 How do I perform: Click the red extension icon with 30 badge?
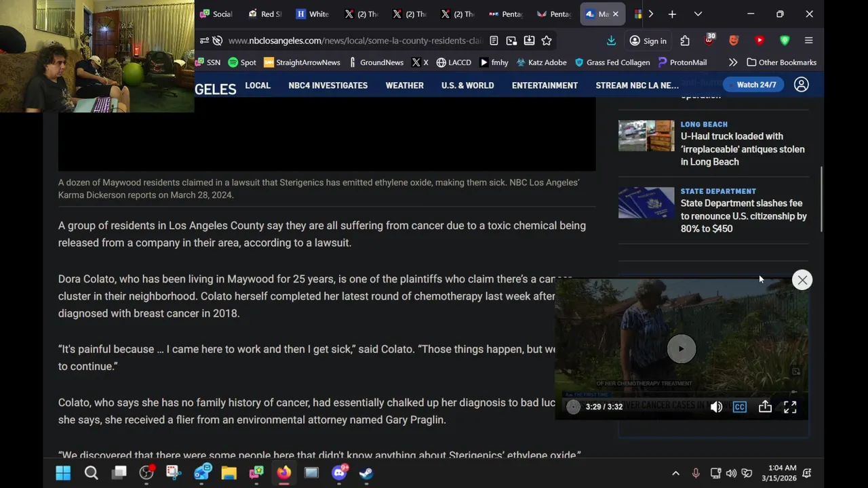709,40
